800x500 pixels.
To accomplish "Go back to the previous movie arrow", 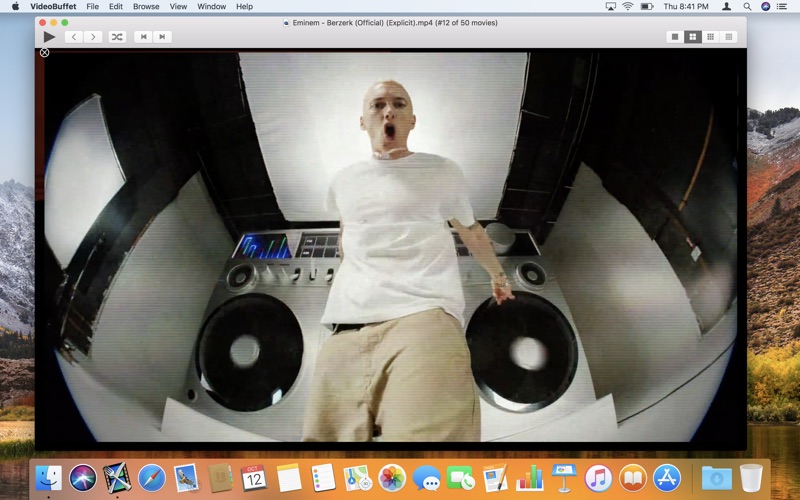I will (74, 37).
